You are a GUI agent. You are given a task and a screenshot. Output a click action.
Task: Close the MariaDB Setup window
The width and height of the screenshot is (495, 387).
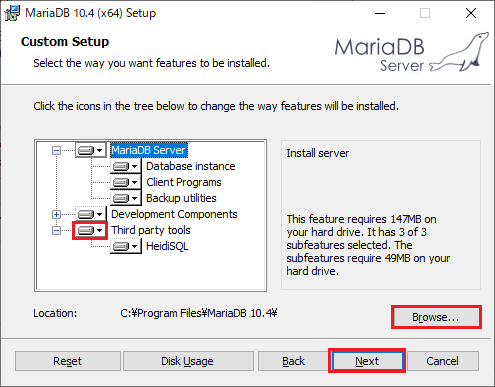[x=471, y=13]
